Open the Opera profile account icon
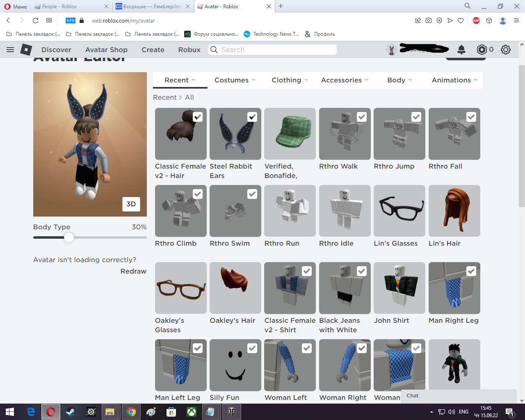Image resolution: width=525 pixels, height=420 pixels. 503,21
